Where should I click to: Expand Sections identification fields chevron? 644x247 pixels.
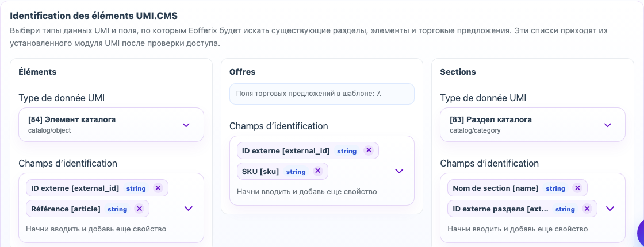[x=610, y=209]
